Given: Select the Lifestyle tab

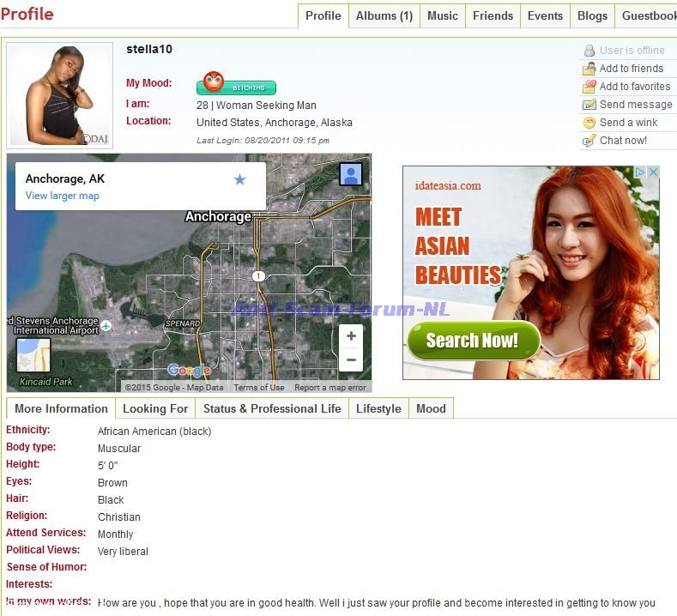Looking at the screenshot, I should (x=378, y=408).
